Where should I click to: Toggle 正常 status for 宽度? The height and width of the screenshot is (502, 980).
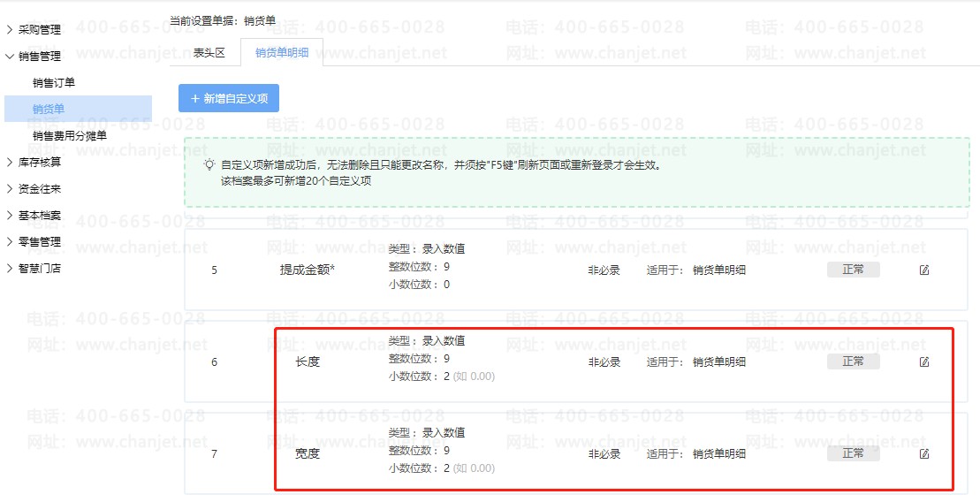click(853, 453)
